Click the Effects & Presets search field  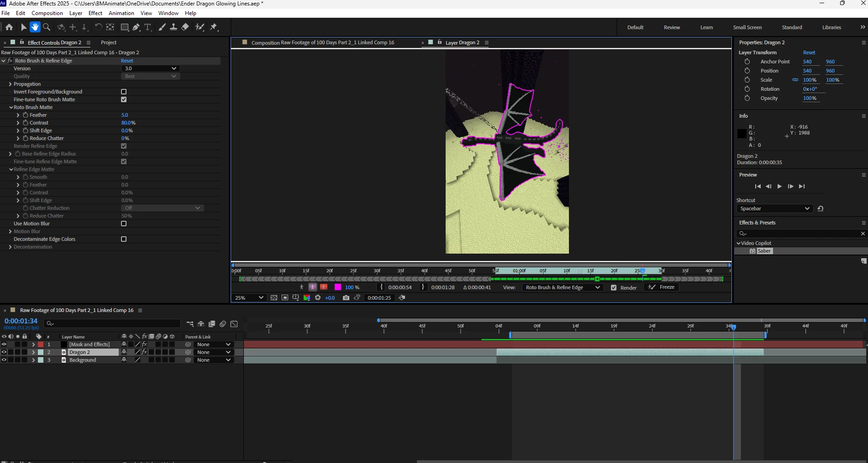pyautogui.click(x=801, y=234)
